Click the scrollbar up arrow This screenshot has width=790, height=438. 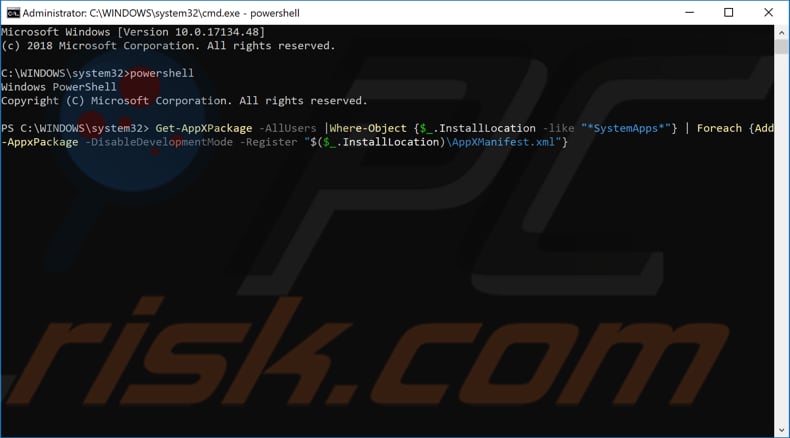point(781,33)
